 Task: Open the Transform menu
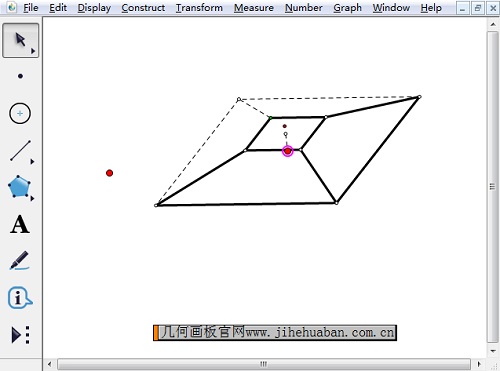pos(199,8)
